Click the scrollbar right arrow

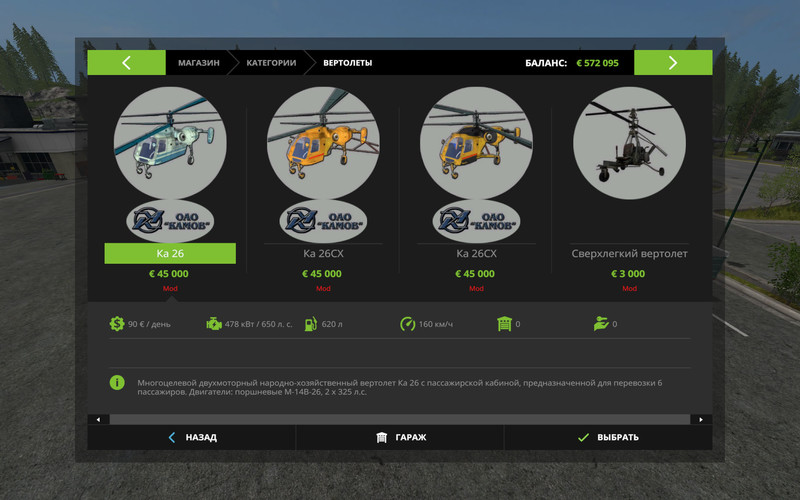click(701, 419)
